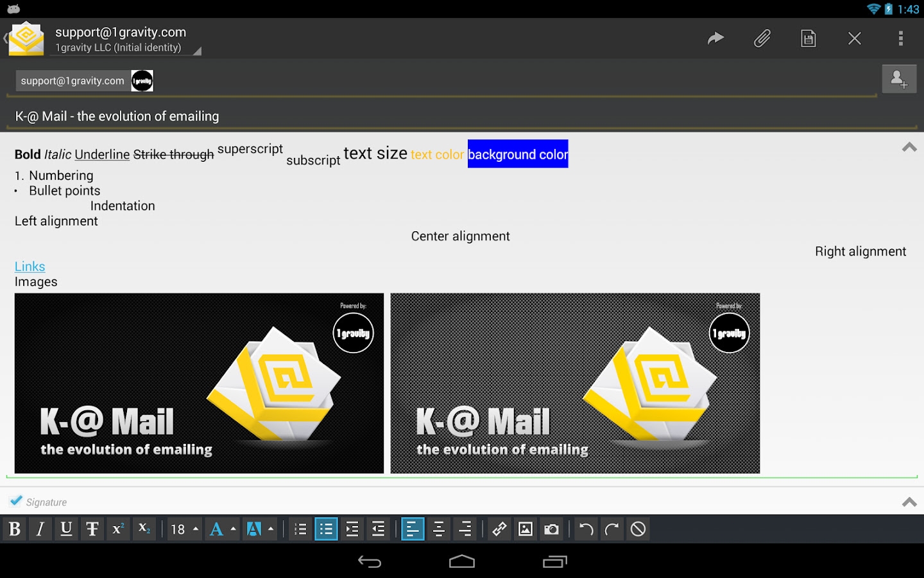Open the sender identity dropdown
This screenshot has width=924, height=578.
tap(125, 47)
